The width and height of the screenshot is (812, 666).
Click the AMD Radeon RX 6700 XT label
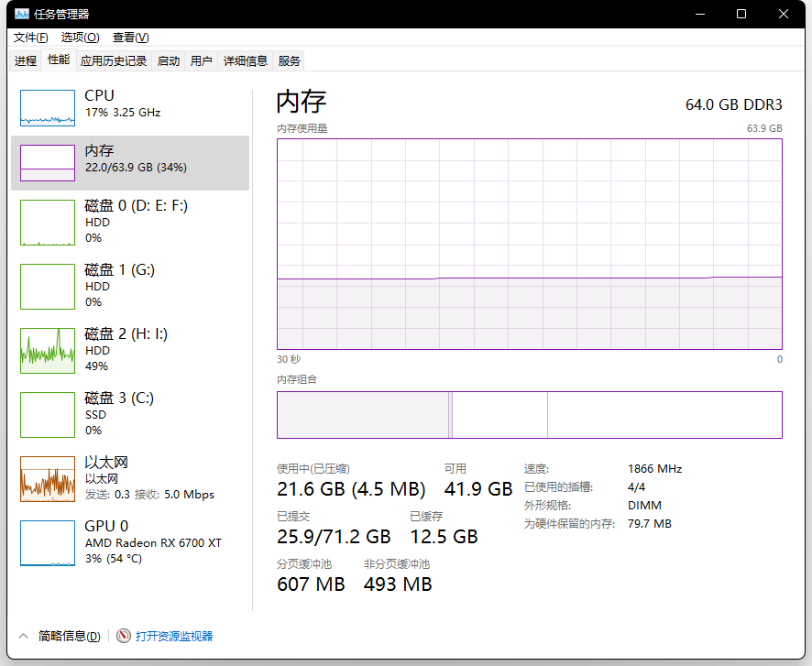(153, 543)
